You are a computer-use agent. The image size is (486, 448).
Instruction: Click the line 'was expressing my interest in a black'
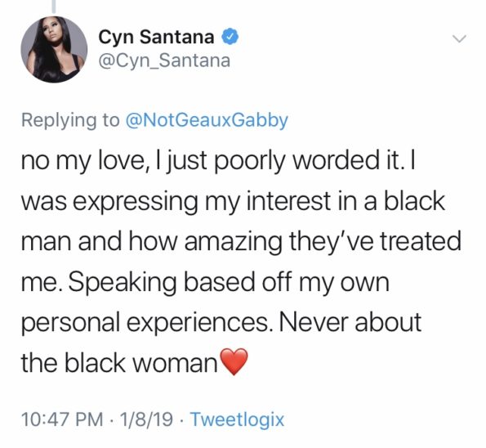point(233,201)
